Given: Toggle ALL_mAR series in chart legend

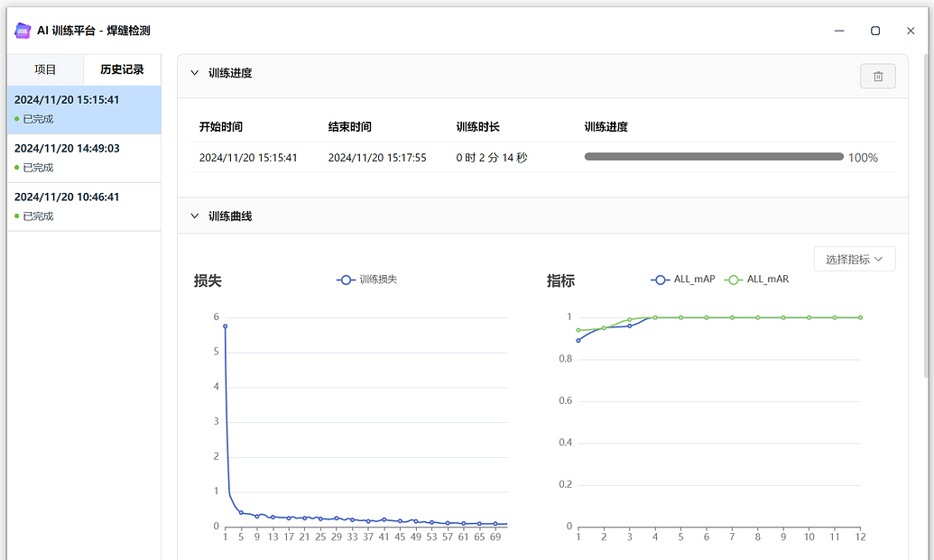Looking at the screenshot, I should click(x=734, y=280).
